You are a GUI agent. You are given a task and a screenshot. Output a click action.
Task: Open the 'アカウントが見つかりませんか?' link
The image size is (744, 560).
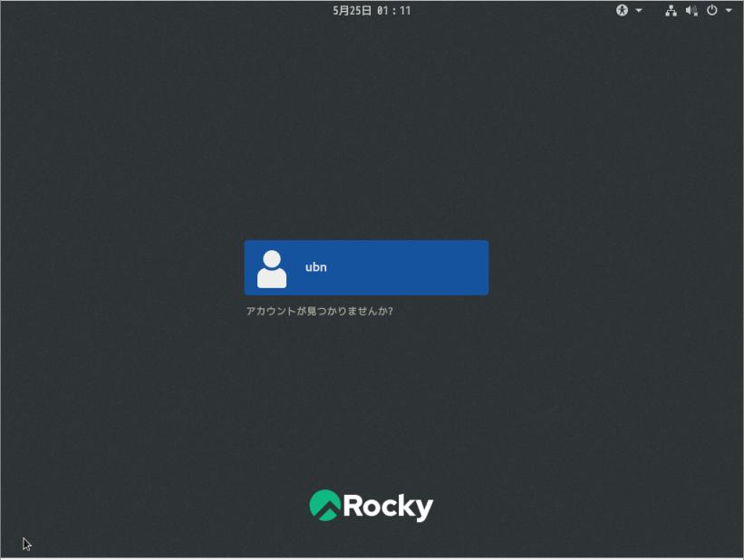(x=319, y=312)
